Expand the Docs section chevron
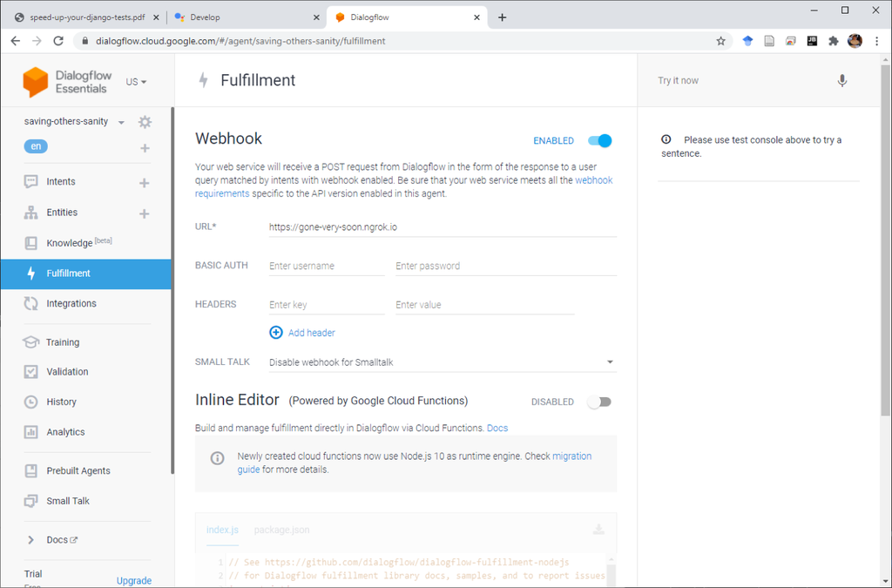This screenshot has width=892, height=588. click(x=30, y=540)
